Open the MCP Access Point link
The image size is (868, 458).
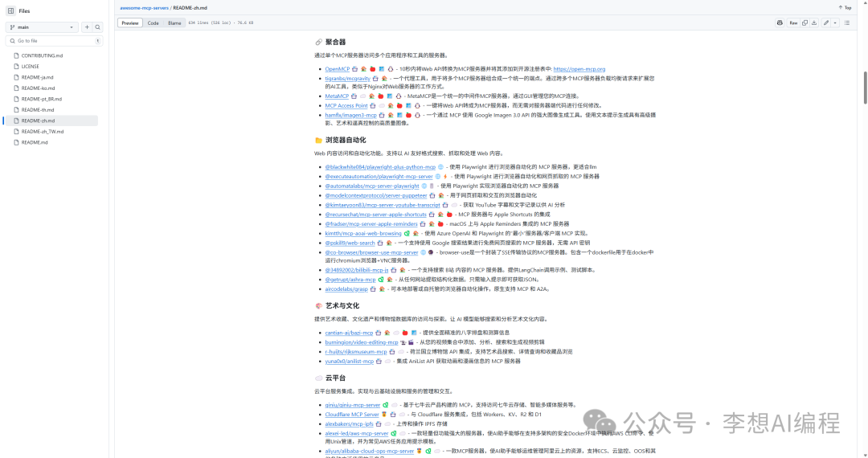(346, 105)
